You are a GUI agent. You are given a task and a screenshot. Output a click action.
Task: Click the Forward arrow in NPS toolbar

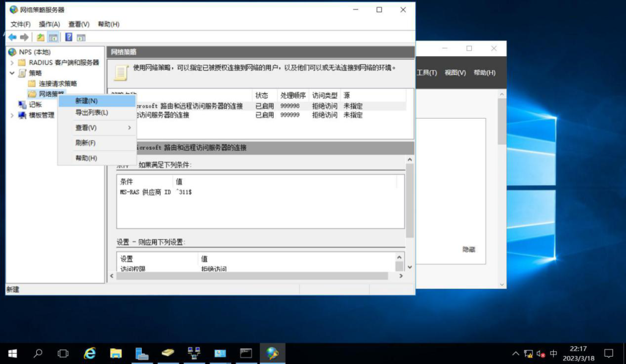pos(24,37)
